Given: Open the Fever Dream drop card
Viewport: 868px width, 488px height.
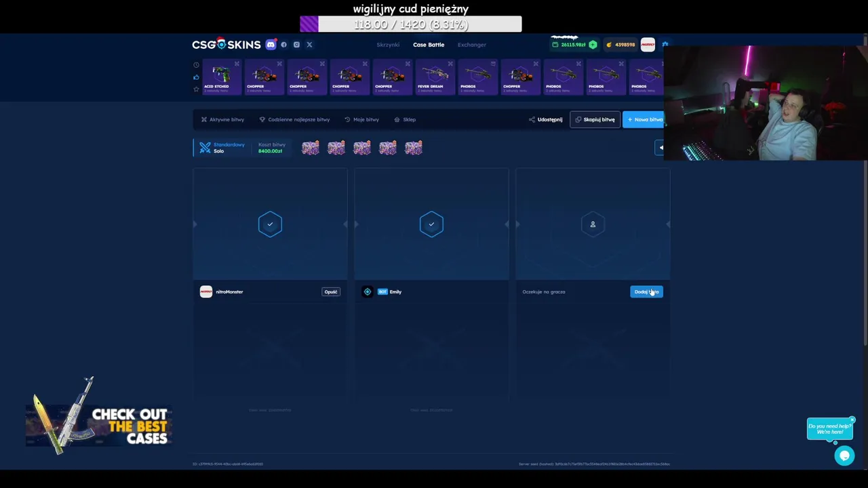Looking at the screenshot, I should click(x=435, y=77).
